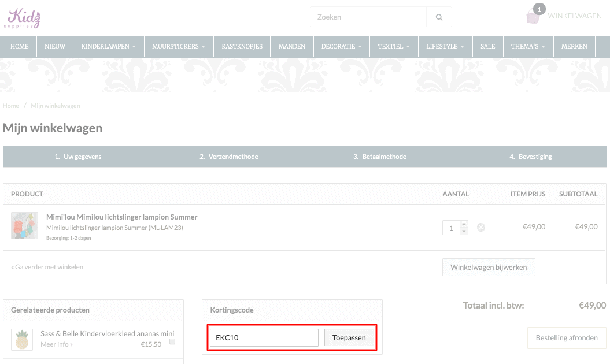This screenshot has height=364, width=610.
Task: Click Winkelwagen bijwerken button
Action: click(489, 267)
